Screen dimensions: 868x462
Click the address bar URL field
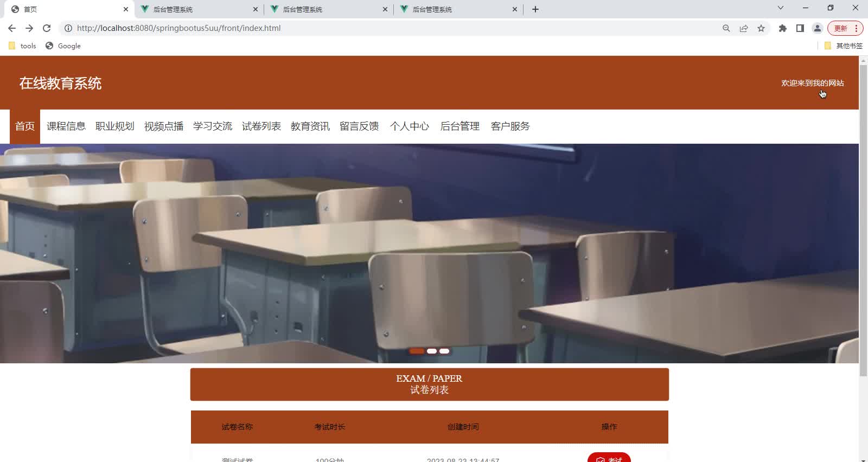coord(380,28)
